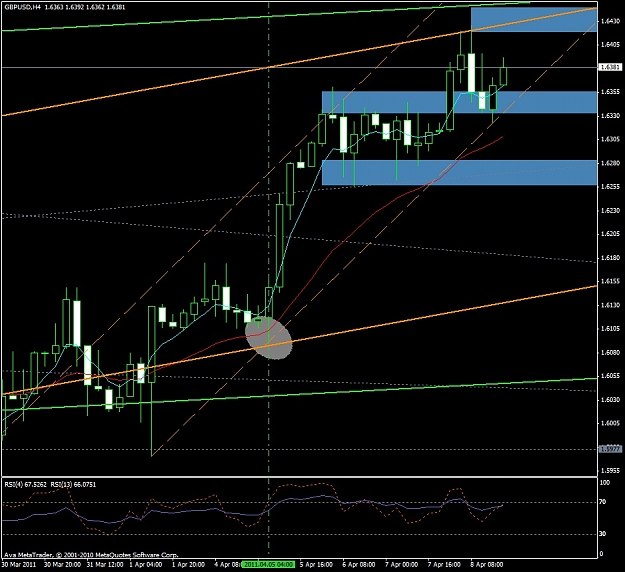Viewport: 625px width, 572px height.
Task: Click the 30 Mar 20:00 time label
Action: click(62, 565)
